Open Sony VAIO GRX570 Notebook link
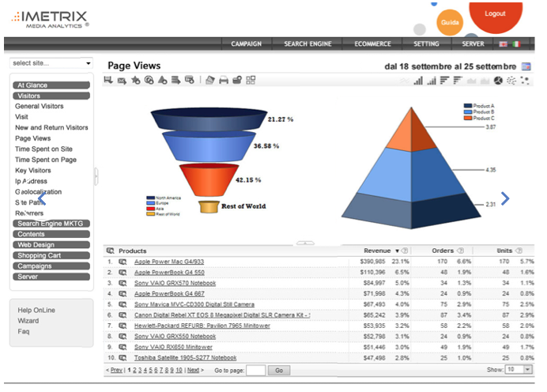This screenshot has width=547, height=392. coord(175,283)
